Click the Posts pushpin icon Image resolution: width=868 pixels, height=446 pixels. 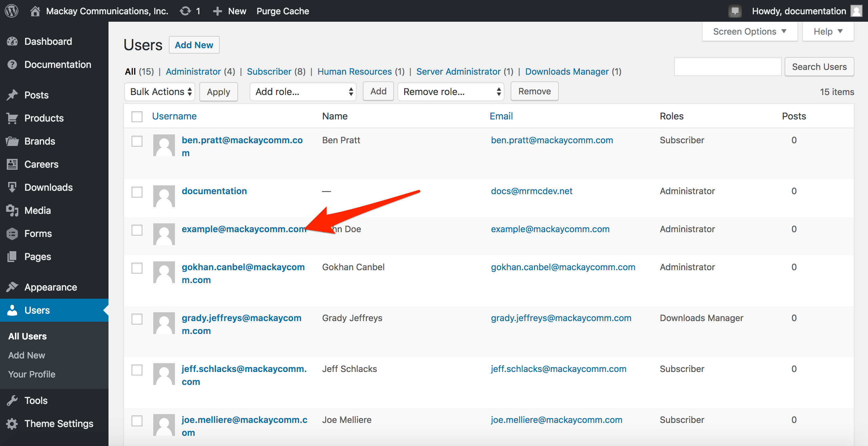pyautogui.click(x=12, y=95)
